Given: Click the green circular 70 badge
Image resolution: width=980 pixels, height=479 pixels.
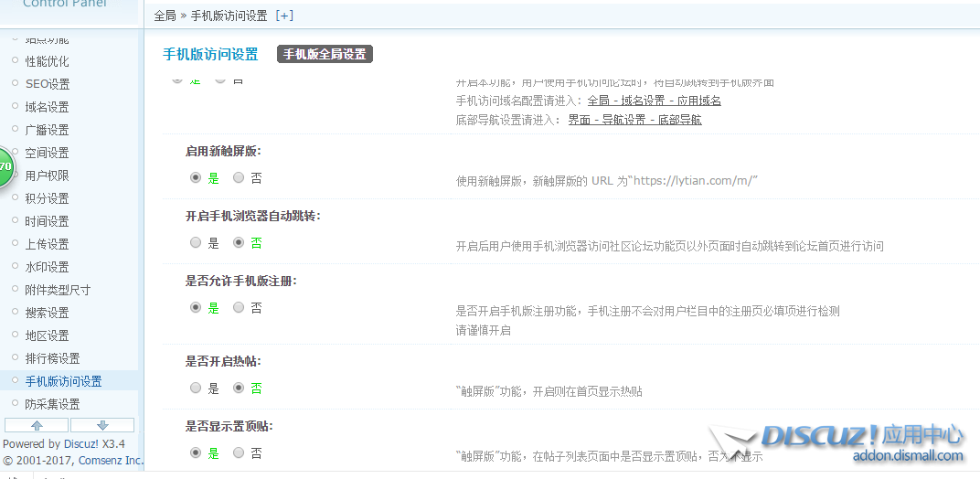Looking at the screenshot, I should pyautogui.click(x=5, y=166).
